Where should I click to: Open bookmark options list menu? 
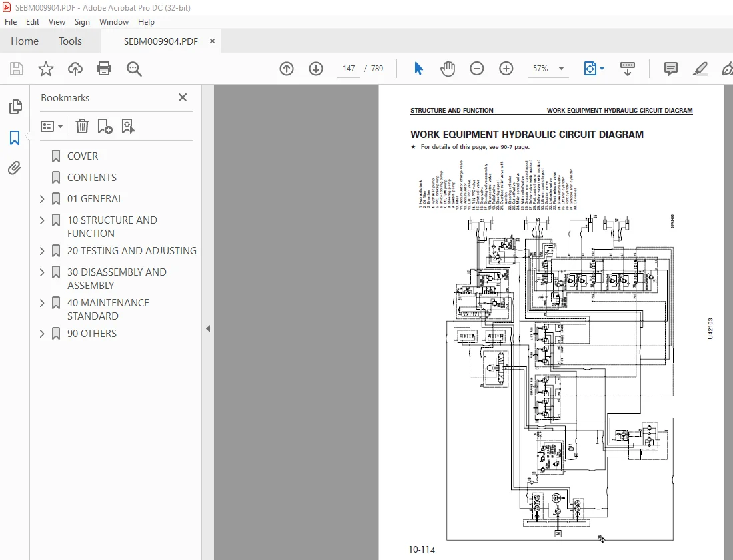point(51,126)
